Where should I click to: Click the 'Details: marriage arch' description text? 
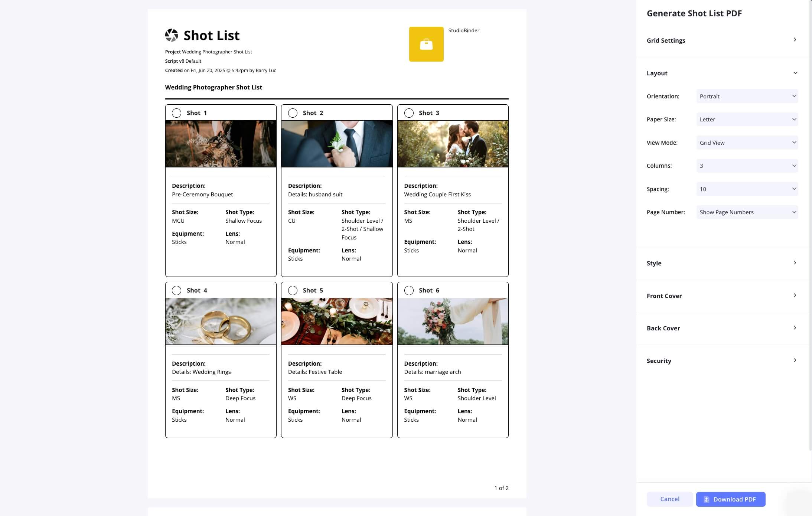click(433, 372)
